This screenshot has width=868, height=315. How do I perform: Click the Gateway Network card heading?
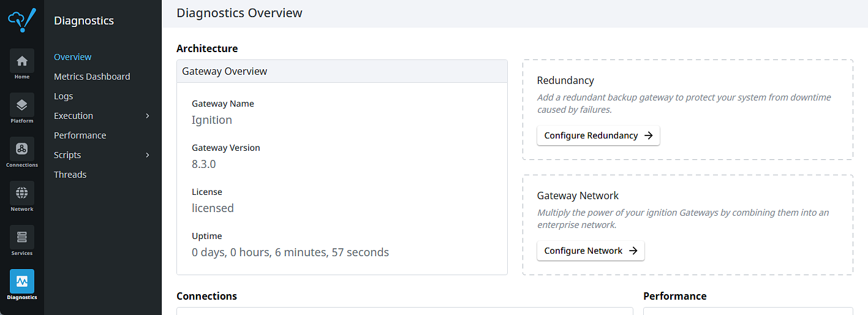pyautogui.click(x=578, y=195)
